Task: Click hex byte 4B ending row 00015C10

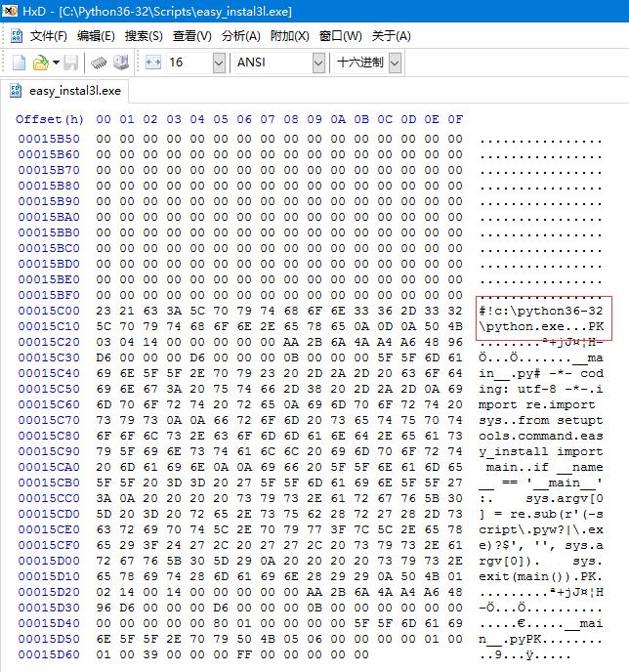Action: coord(455,326)
